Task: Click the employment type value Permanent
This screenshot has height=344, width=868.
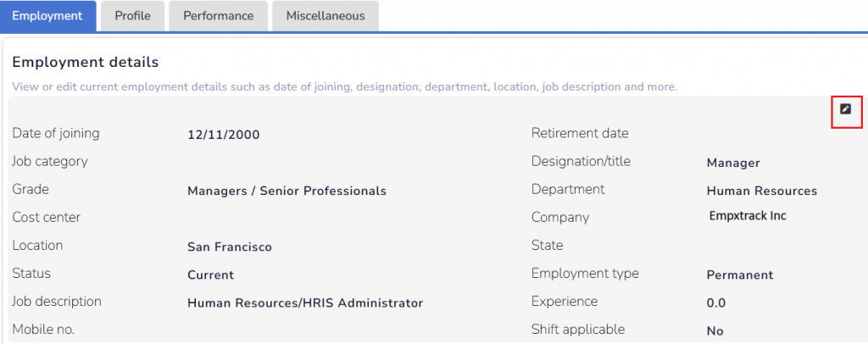Action: pos(739,275)
